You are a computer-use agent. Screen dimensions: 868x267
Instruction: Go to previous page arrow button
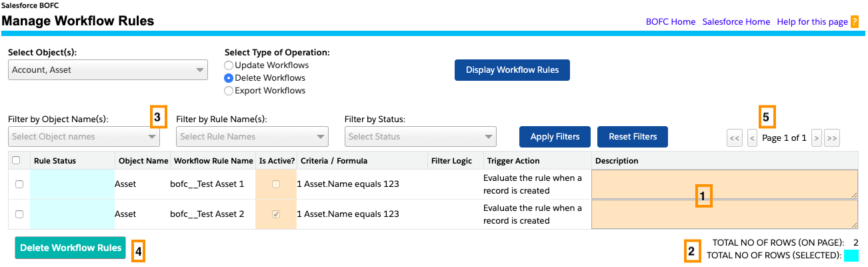point(752,138)
